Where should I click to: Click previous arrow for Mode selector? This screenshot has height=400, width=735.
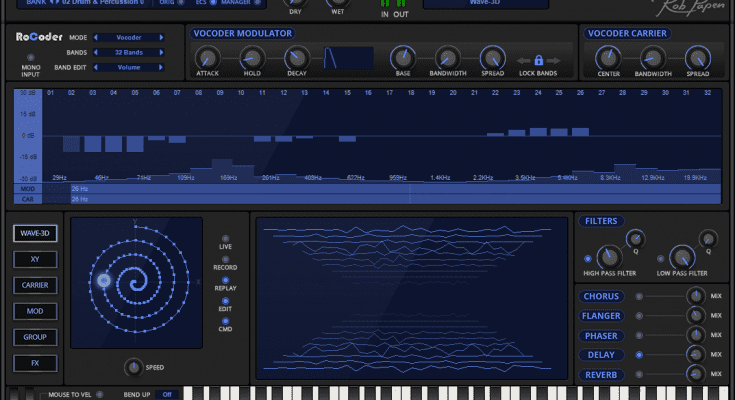pos(96,38)
